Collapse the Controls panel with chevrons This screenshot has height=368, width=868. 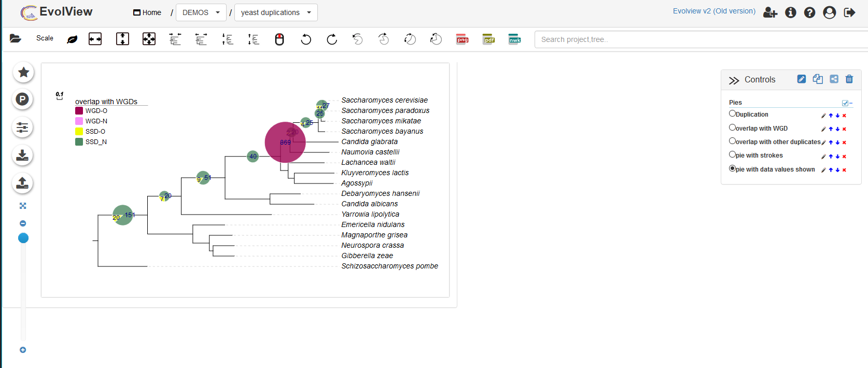[734, 80]
